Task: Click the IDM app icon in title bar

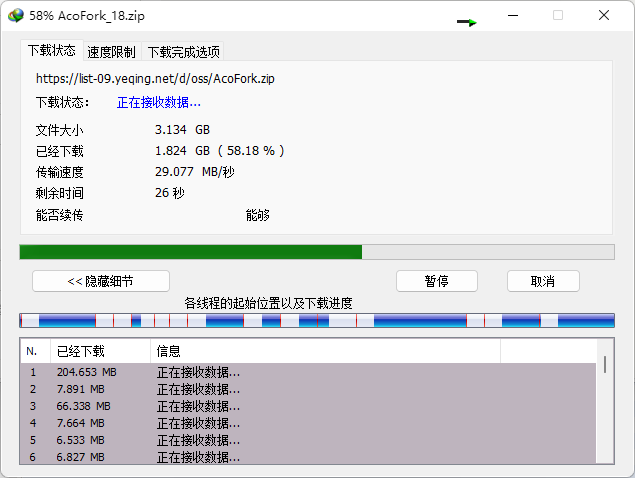Action: 15,16
